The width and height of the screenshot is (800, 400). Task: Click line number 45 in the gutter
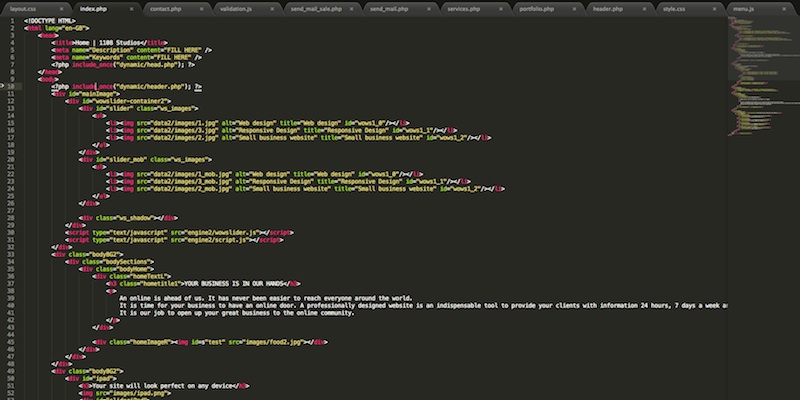click(11, 342)
